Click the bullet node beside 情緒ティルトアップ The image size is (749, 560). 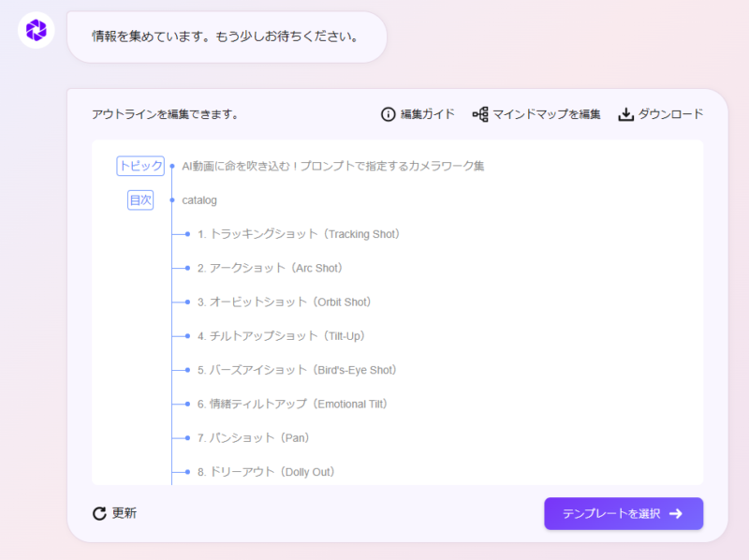point(188,404)
